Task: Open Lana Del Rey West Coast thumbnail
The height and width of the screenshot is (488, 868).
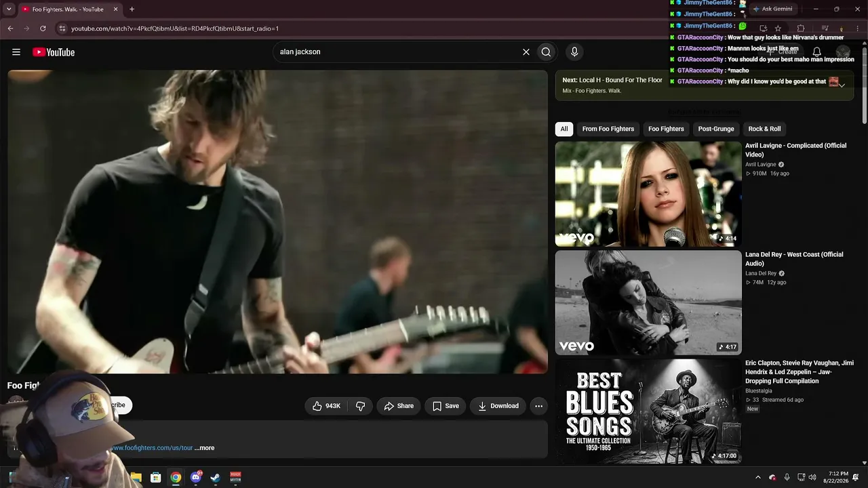Action: tap(648, 303)
